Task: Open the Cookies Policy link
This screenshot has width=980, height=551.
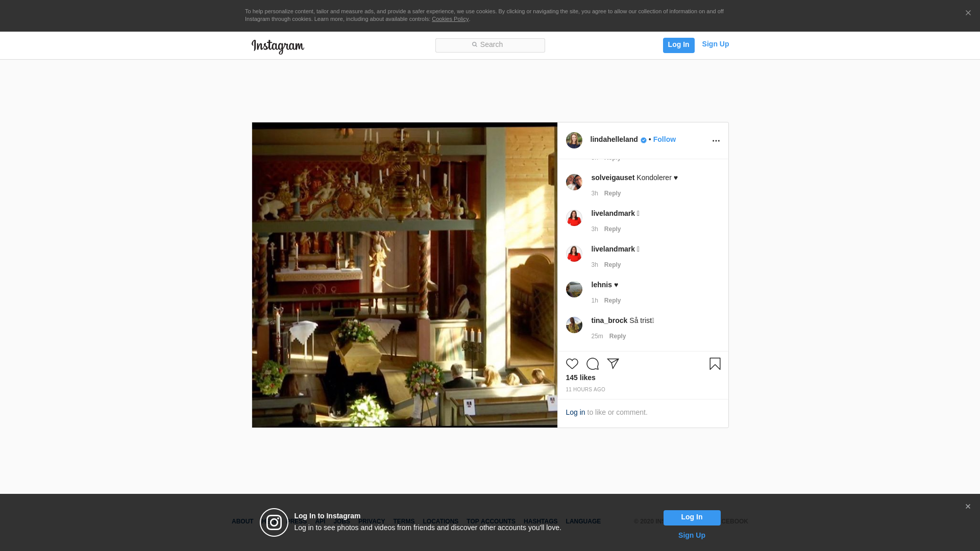Action: pyautogui.click(x=450, y=19)
